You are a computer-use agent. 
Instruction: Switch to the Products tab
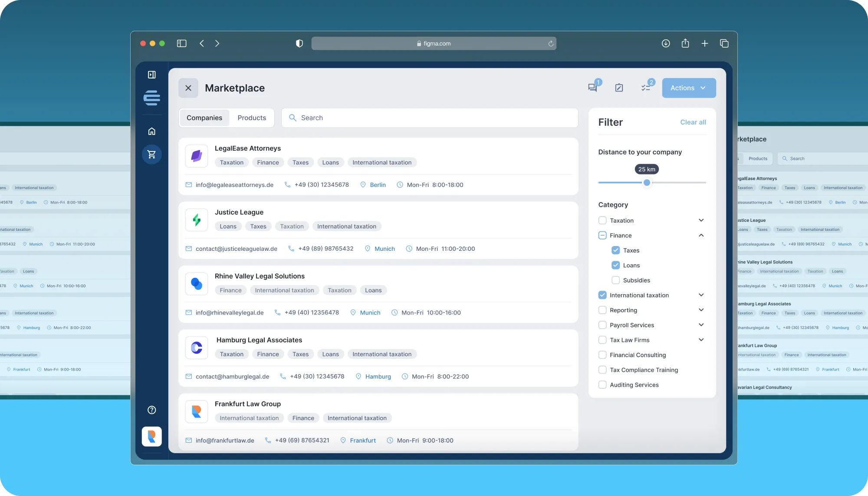click(x=252, y=118)
